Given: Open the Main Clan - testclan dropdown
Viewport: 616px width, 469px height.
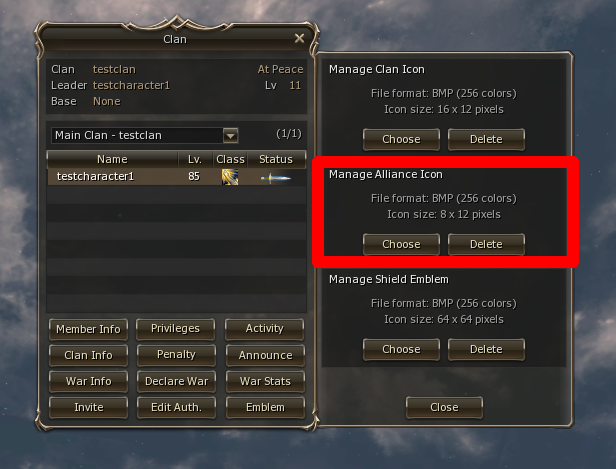Looking at the screenshot, I should (x=231, y=135).
